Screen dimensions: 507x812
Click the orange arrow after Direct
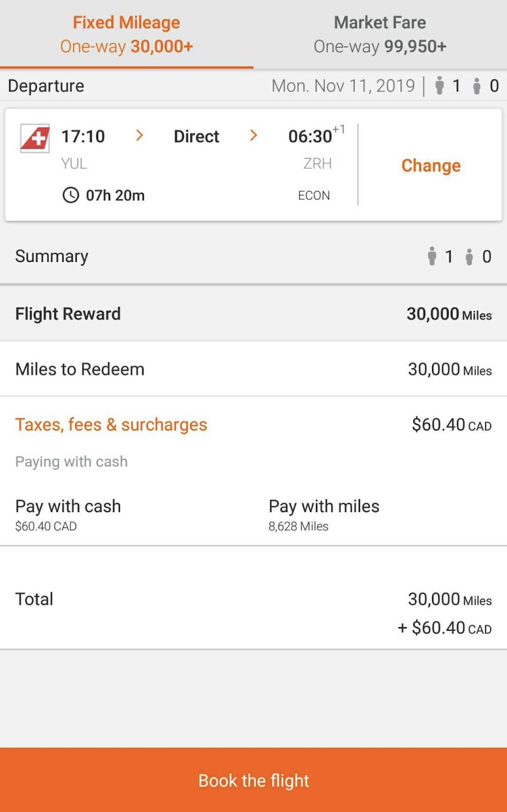click(x=254, y=136)
